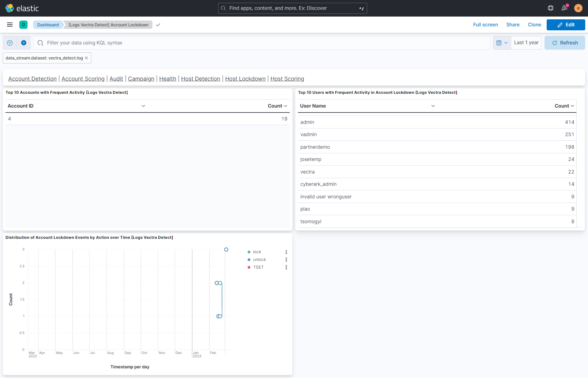Select the tsomogyi user row
The width and height of the screenshot is (588, 378).
point(437,222)
